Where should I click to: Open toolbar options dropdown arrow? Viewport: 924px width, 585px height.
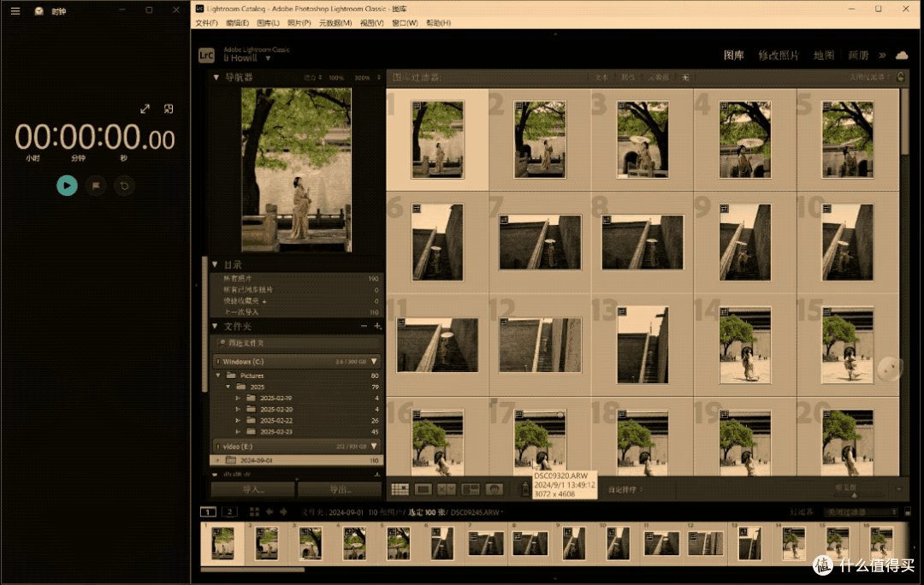898,489
